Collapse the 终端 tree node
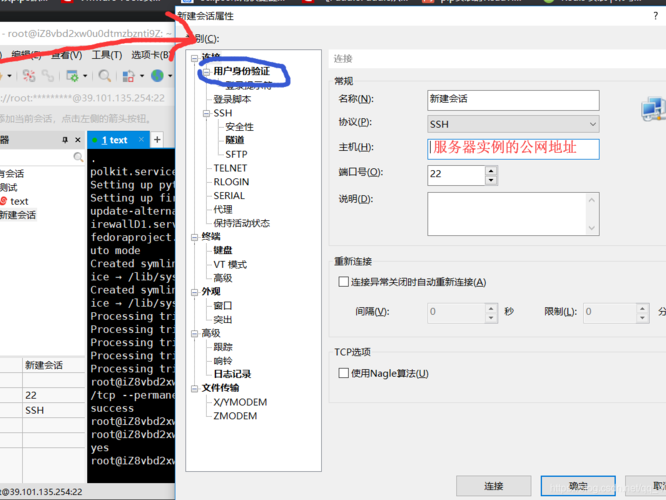This screenshot has height=500, width=666. click(x=195, y=237)
